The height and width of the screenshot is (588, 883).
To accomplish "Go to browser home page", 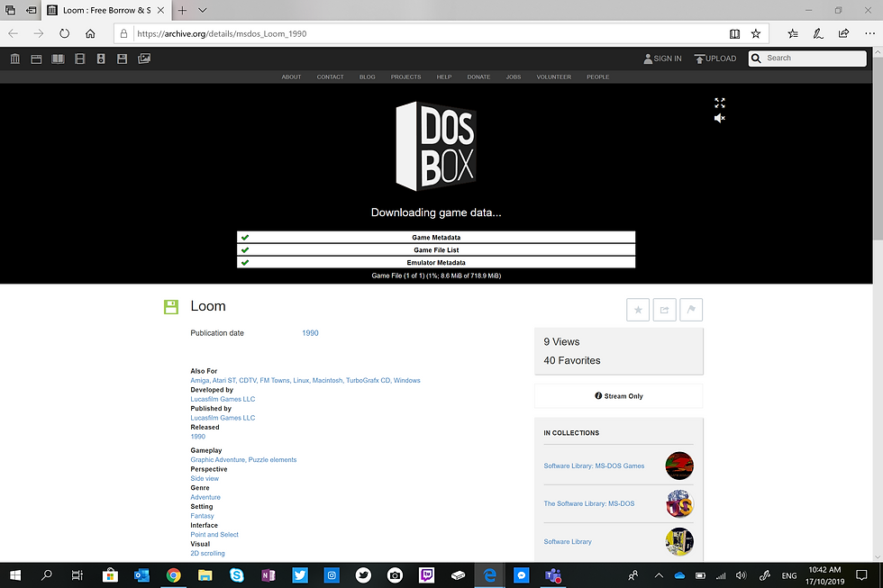I will [90, 33].
